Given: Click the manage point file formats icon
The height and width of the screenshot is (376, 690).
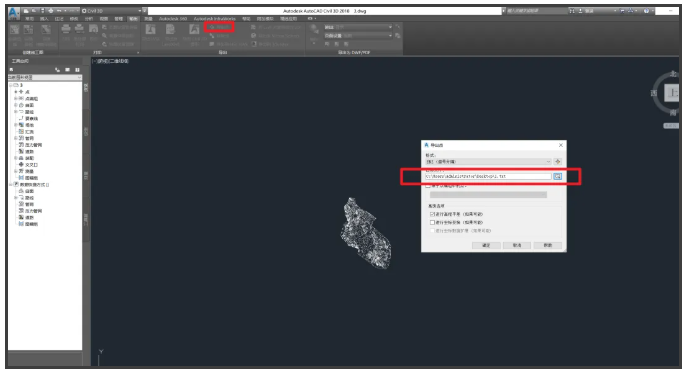Looking at the screenshot, I should pos(558,162).
